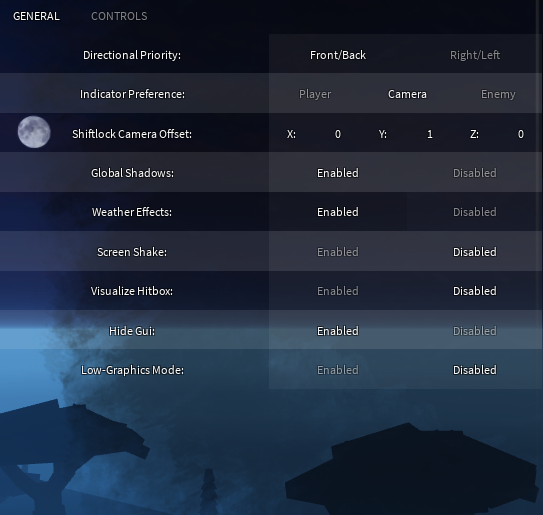Choose Player as Indicator Preference
The width and height of the screenshot is (543, 515).
click(x=315, y=94)
